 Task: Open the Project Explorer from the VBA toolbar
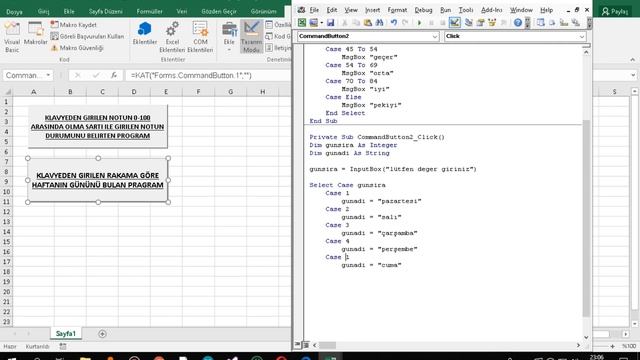[469, 23]
